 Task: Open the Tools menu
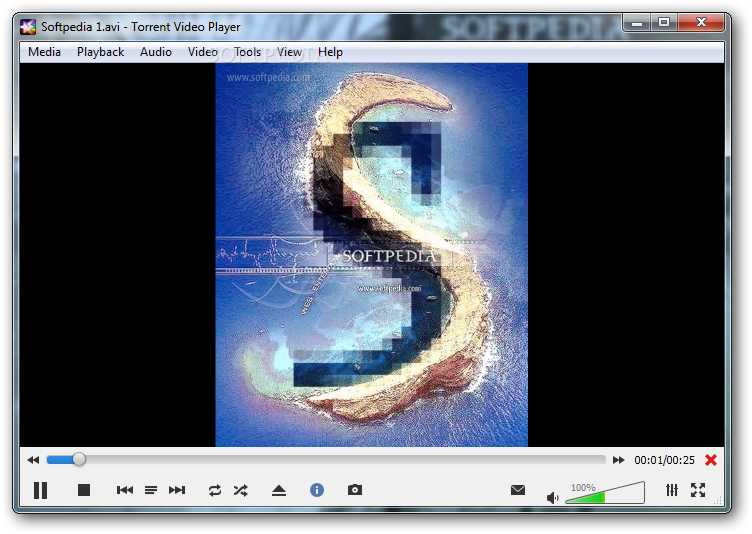click(247, 52)
